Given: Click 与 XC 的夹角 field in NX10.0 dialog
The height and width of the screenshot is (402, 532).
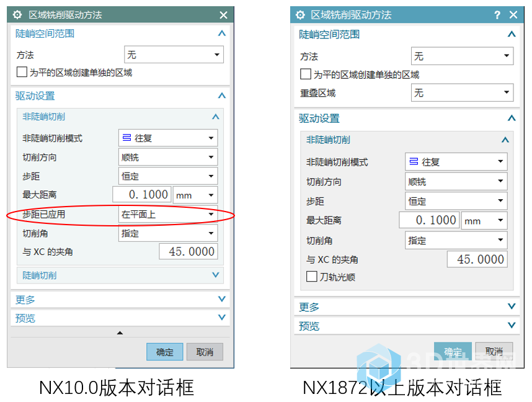Looking at the screenshot, I should 188,251.
